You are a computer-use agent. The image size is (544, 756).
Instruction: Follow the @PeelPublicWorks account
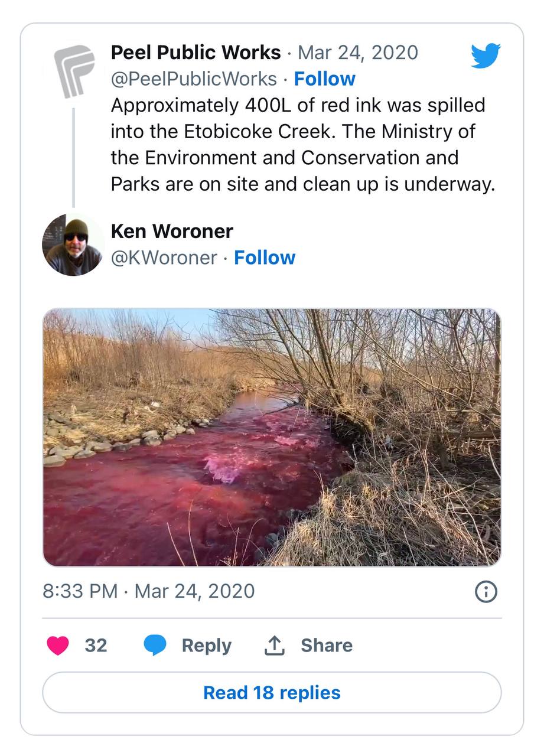325,79
